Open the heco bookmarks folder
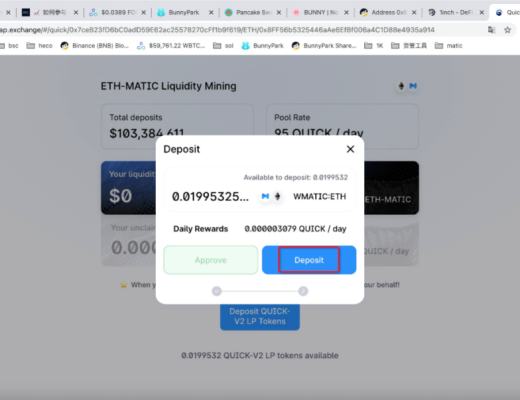 pos(40,46)
